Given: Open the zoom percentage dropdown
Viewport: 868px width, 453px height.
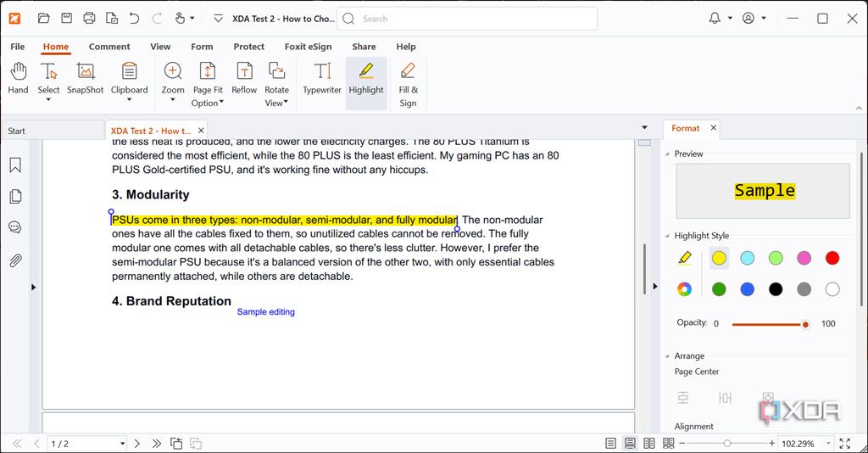Looking at the screenshot, I should click(x=828, y=444).
